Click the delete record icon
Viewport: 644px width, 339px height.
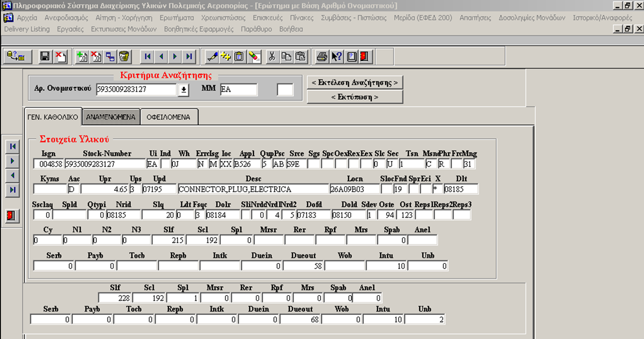click(x=96, y=56)
